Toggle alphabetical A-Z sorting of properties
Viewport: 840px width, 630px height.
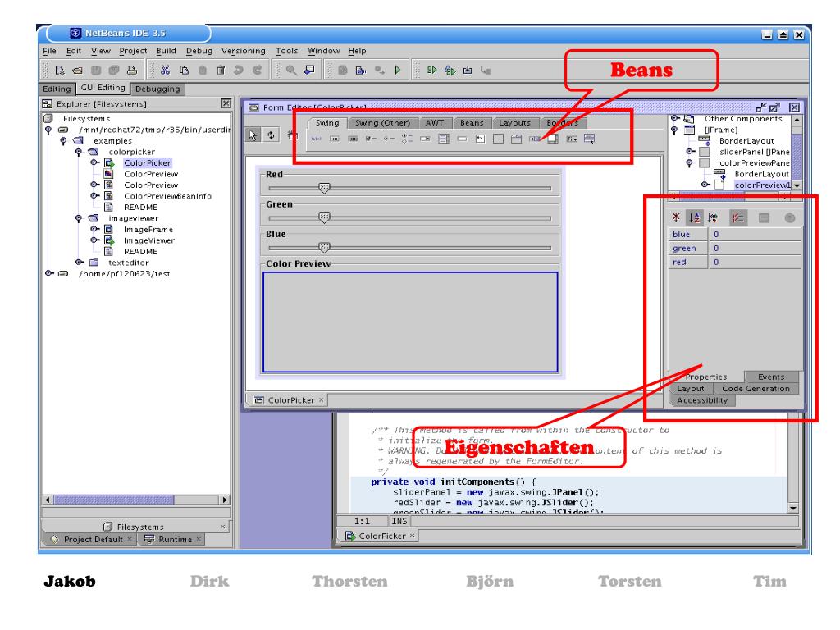click(694, 217)
